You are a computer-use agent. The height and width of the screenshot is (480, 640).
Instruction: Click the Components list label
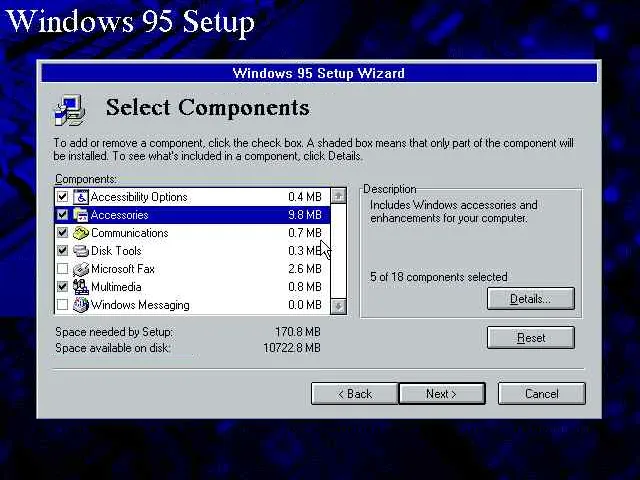[86, 179]
